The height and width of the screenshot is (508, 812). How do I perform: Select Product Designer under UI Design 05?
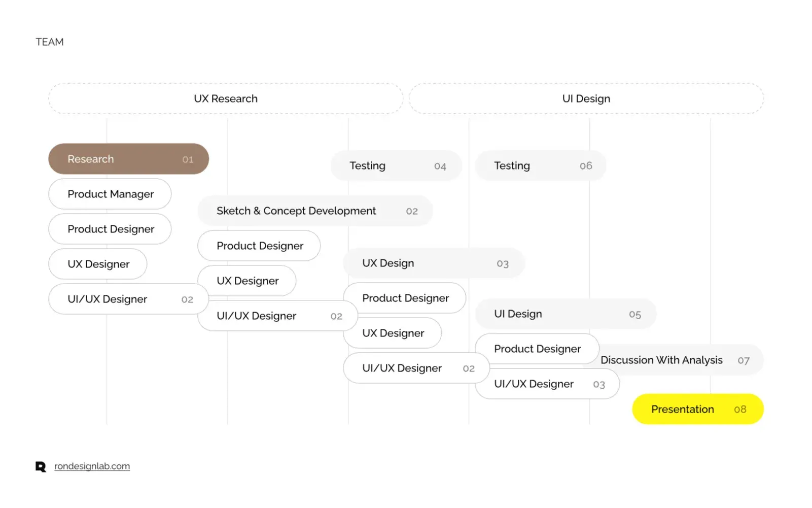(537, 349)
